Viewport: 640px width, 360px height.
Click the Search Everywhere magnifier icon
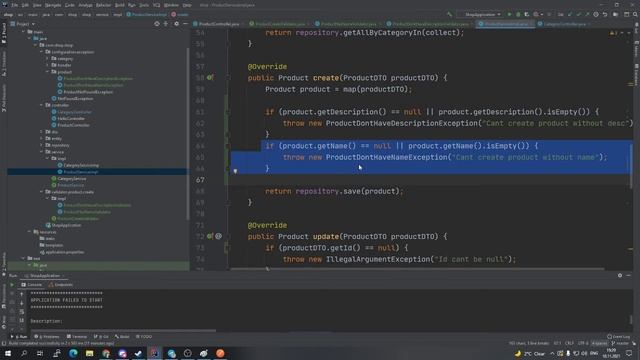tap(635, 14)
